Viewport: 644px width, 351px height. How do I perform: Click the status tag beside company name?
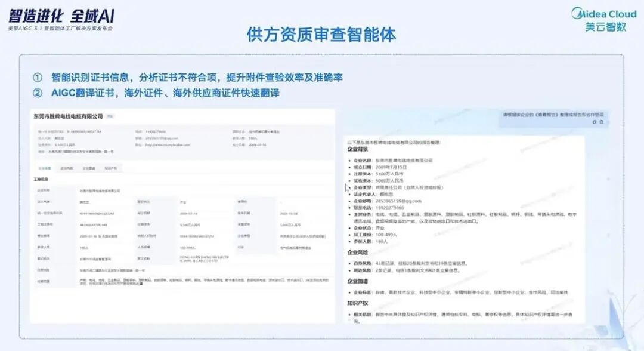point(110,117)
